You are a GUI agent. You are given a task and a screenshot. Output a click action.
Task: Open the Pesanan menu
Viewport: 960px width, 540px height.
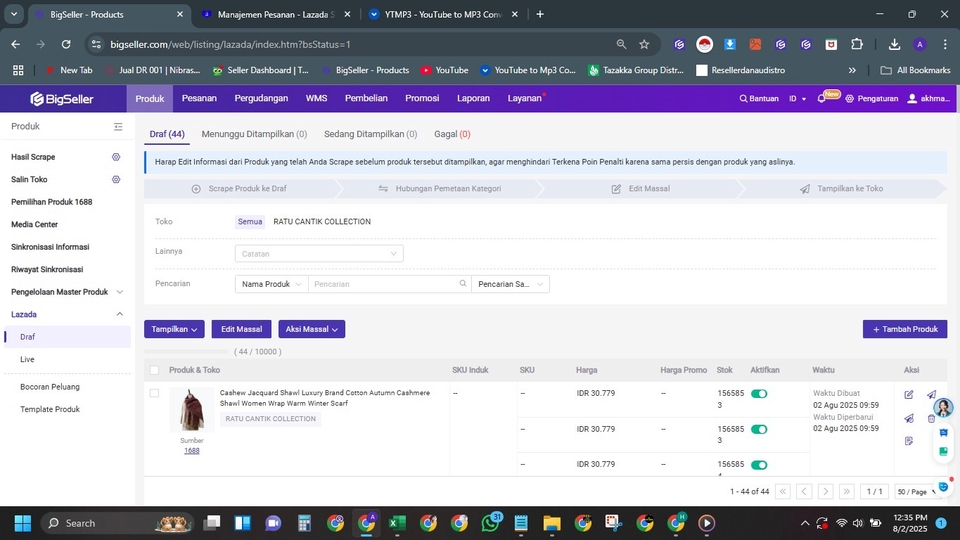point(199,98)
